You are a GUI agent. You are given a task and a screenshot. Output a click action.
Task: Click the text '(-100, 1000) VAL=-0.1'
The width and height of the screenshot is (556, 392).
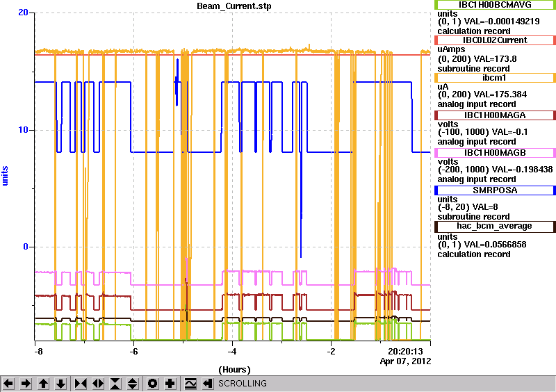482,132
